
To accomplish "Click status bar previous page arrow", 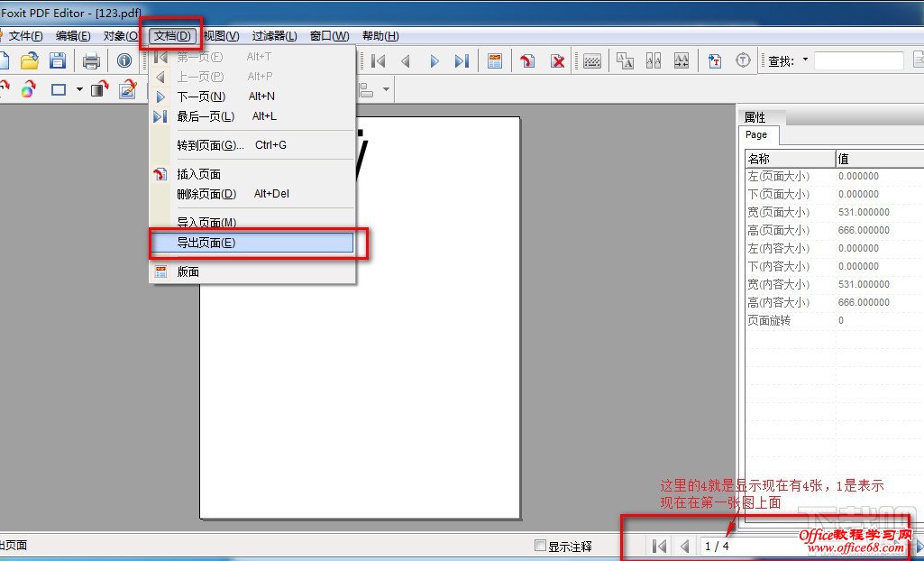I will (x=685, y=547).
